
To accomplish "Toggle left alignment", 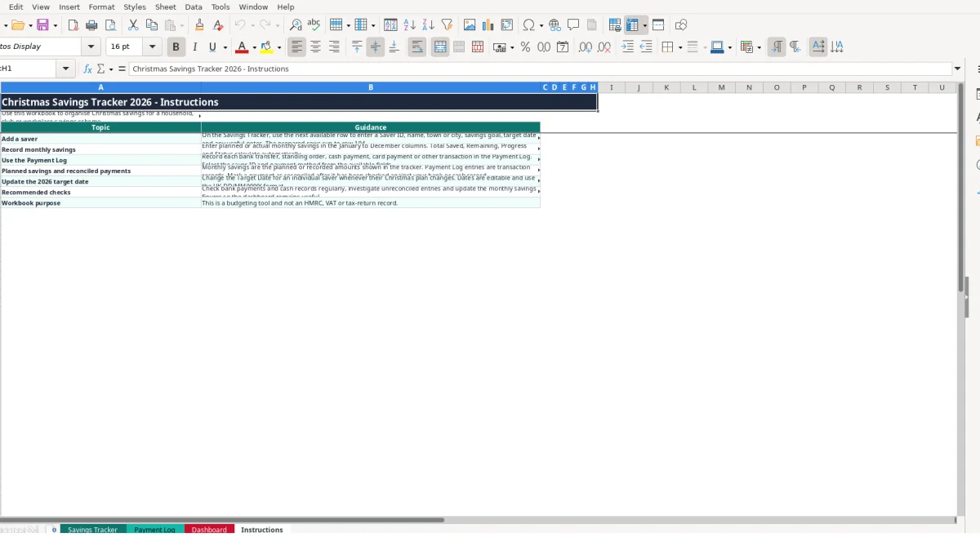I will point(296,47).
